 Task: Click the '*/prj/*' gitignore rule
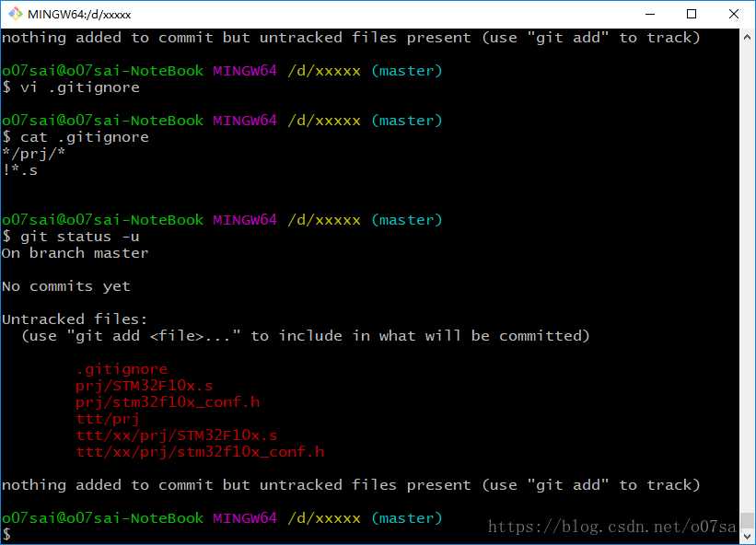pos(33,154)
